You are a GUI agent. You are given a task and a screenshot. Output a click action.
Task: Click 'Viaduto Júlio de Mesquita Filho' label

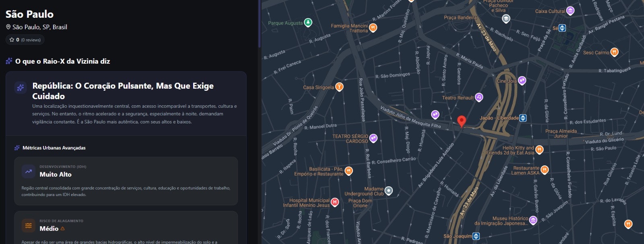411,117
